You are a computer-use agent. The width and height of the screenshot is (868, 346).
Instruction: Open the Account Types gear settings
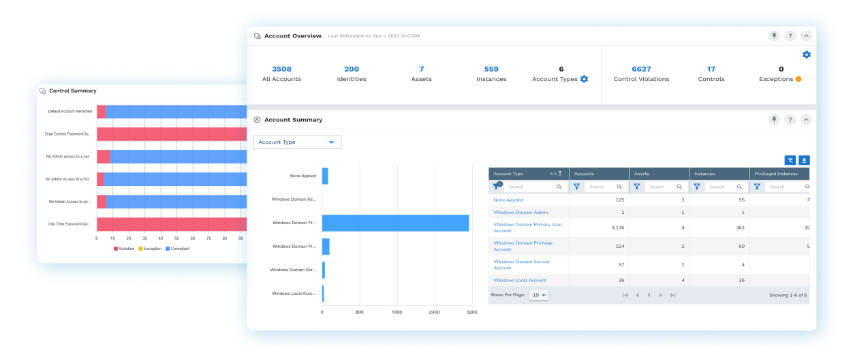tap(584, 79)
